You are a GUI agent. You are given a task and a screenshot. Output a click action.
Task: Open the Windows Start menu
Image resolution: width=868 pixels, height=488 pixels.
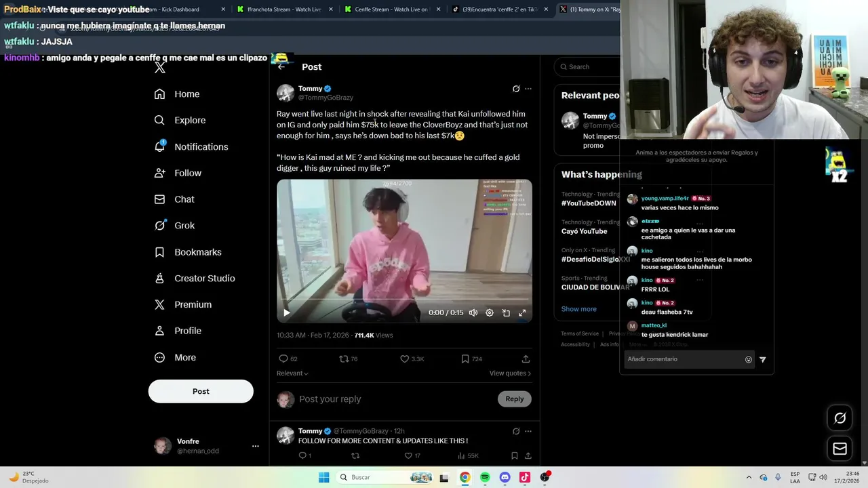pos(324,477)
